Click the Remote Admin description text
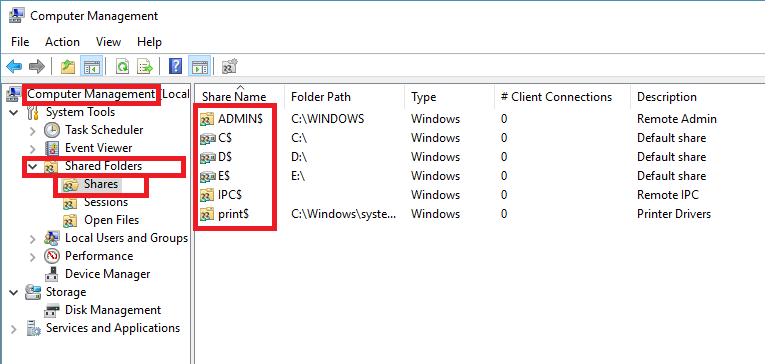 pyautogui.click(x=677, y=119)
